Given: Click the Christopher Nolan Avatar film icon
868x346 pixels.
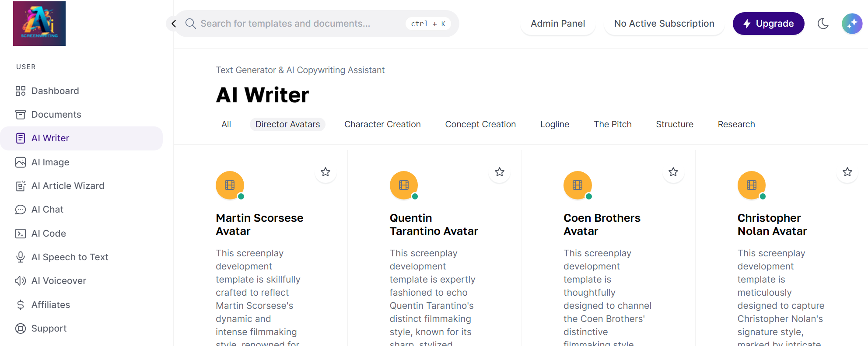Looking at the screenshot, I should (752, 185).
